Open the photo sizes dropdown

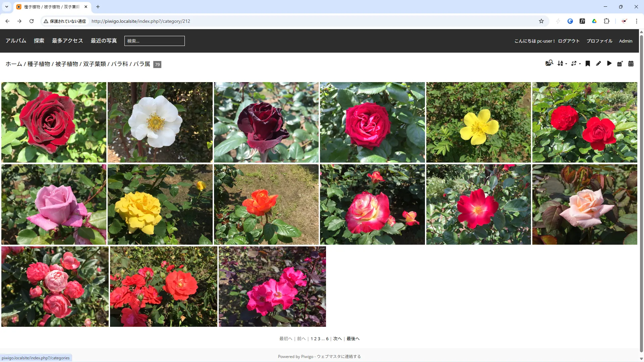pyautogui.click(x=576, y=63)
